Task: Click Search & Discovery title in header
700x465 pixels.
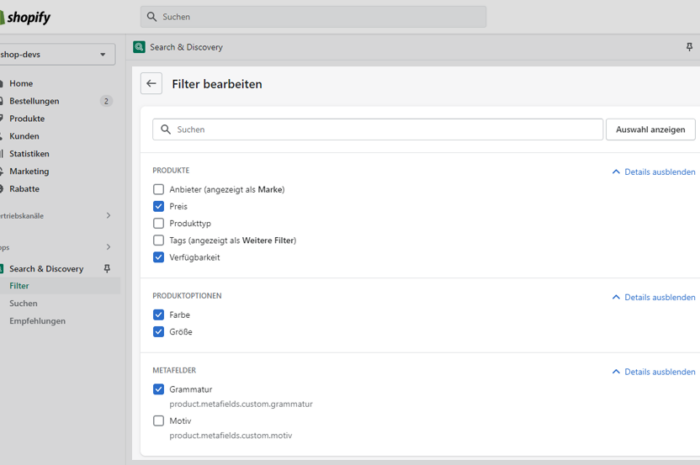Action: [x=186, y=47]
